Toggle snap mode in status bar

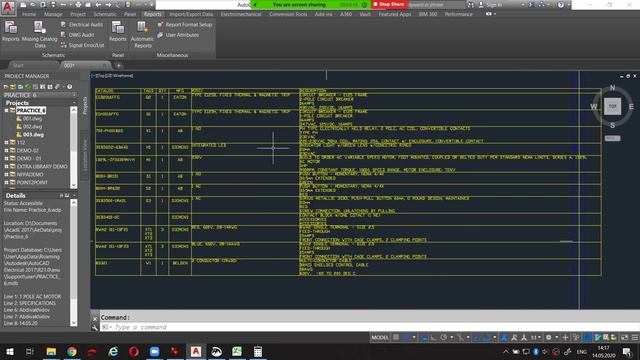tap(406, 337)
